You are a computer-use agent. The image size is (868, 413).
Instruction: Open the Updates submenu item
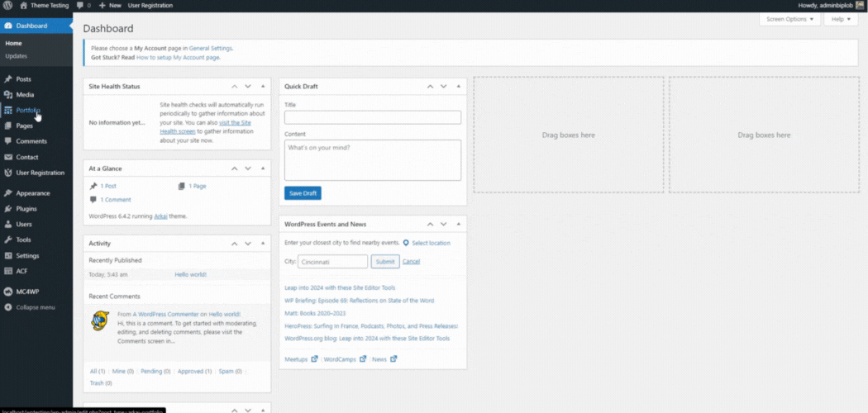[x=16, y=56]
